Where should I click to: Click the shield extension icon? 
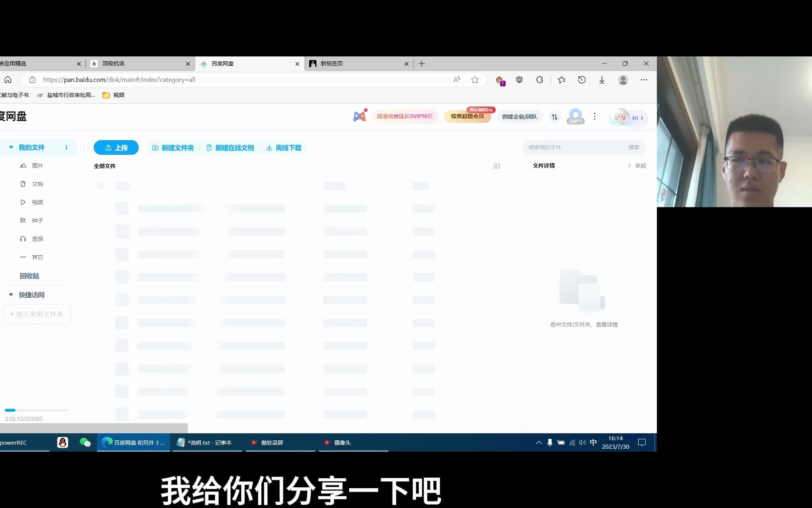519,80
